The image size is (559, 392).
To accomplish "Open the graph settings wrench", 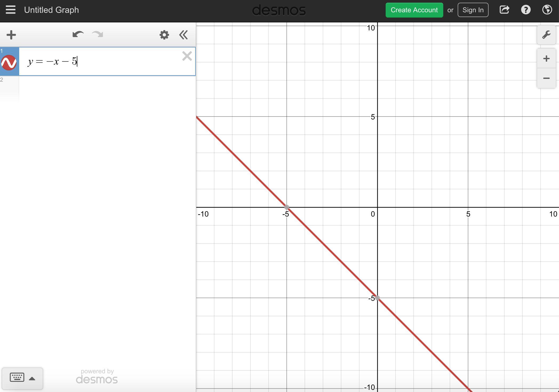I will pyautogui.click(x=546, y=35).
